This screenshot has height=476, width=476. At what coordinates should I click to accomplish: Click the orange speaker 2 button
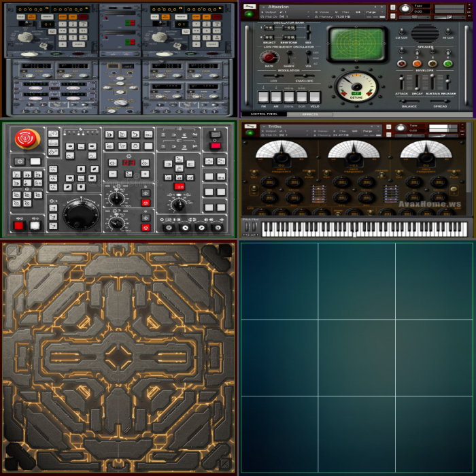[417, 63]
